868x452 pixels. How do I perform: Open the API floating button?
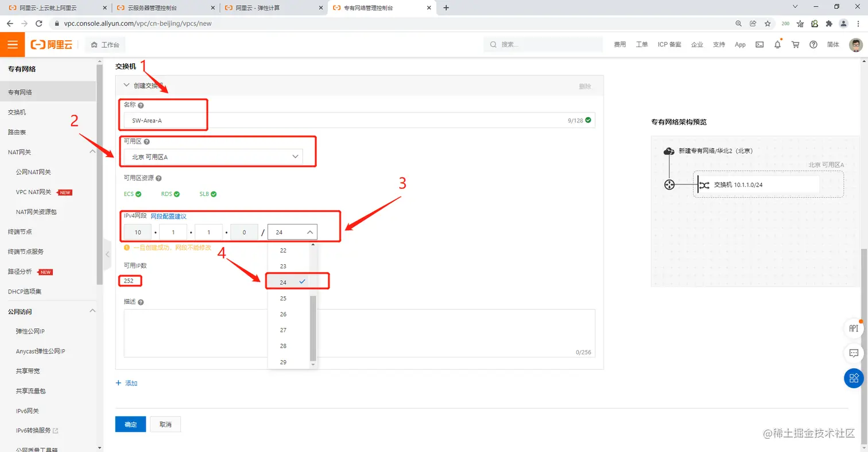coord(854,329)
